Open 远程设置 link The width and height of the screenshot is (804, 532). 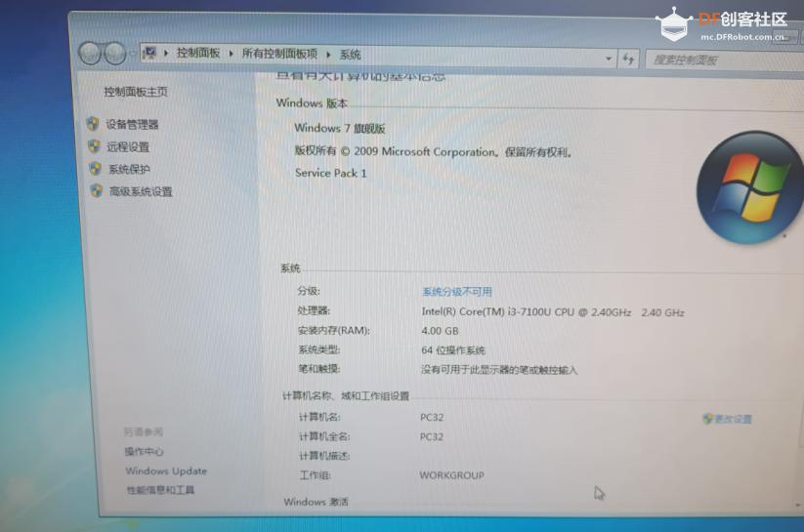128,147
